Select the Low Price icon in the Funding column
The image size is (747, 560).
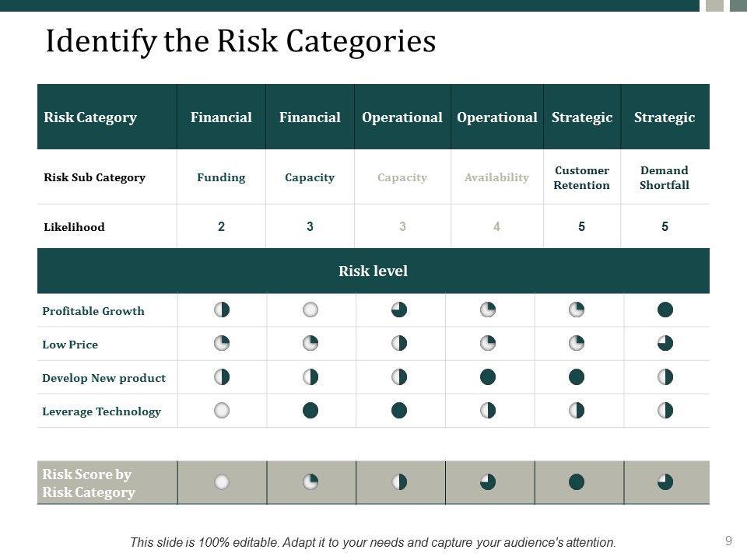coord(222,344)
